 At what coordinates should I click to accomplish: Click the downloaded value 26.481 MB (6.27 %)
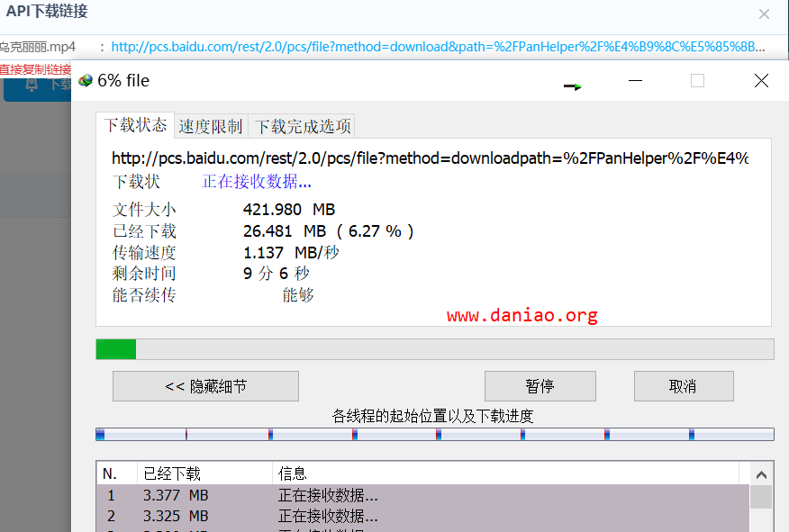tap(328, 230)
